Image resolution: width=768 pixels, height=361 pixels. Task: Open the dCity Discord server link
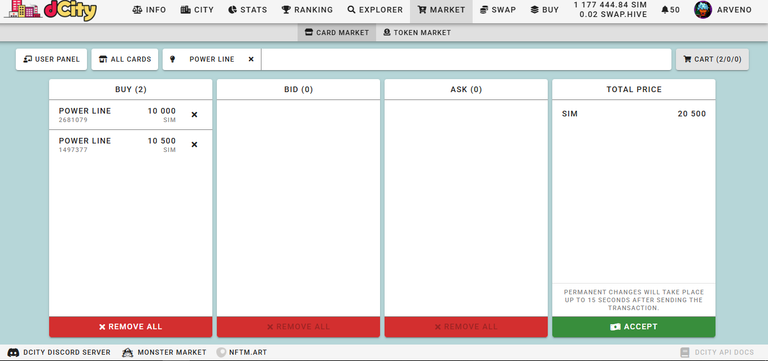[60, 352]
